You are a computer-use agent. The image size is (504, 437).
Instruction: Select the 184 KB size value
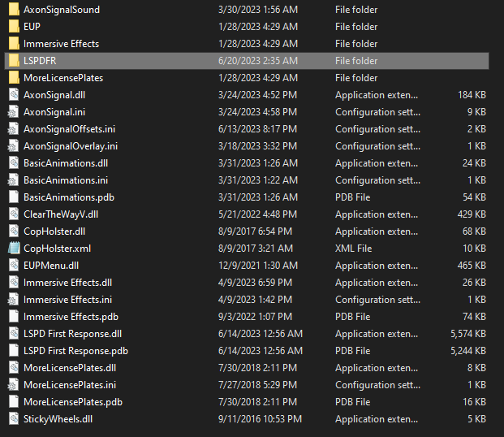[x=472, y=95]
